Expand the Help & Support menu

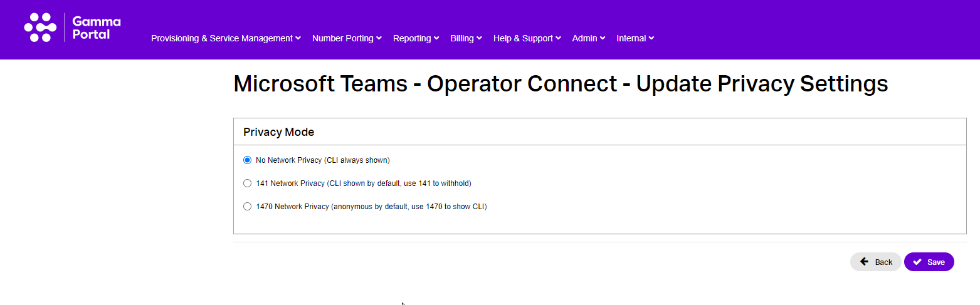[527, 38]
